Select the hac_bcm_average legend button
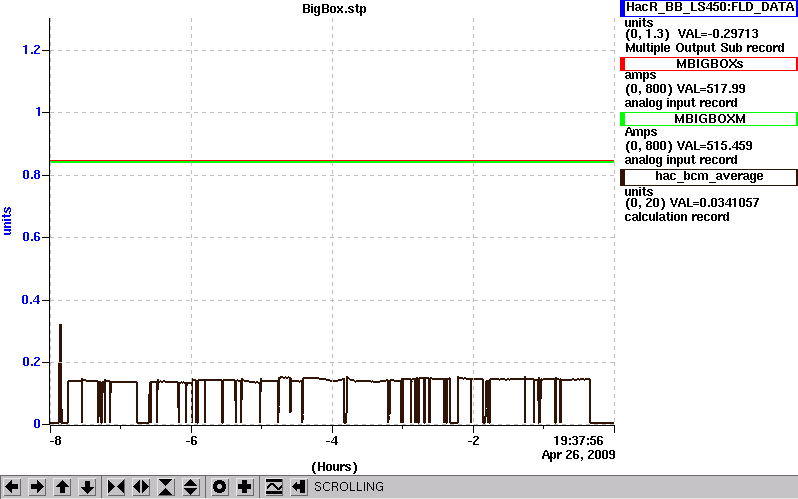Viewport: 798px width, 499px height. tap(709, 177)
